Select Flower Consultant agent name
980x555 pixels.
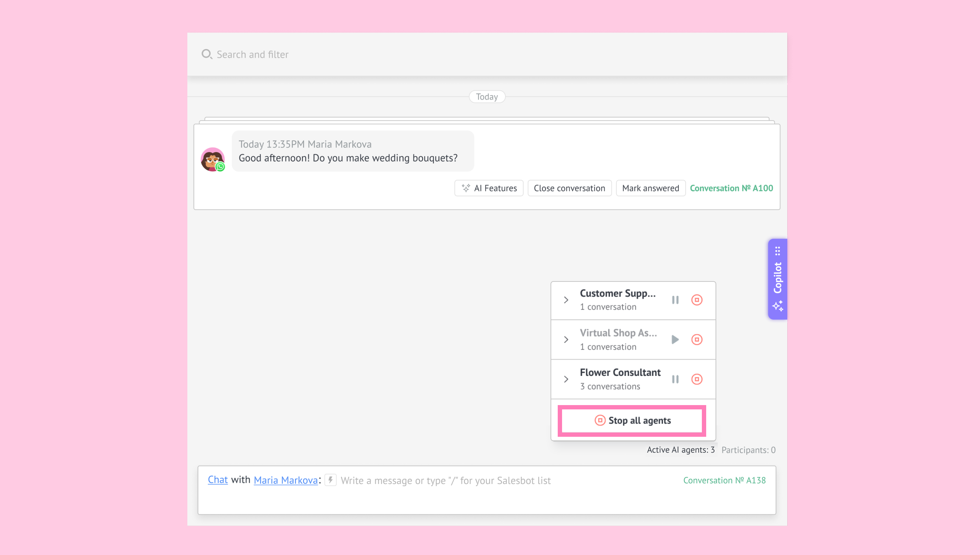point(620,372)
